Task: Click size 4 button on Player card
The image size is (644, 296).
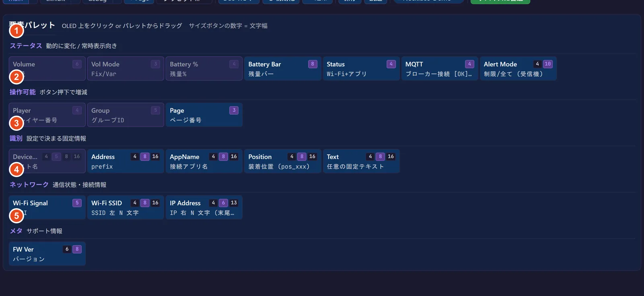Action: [77, 110]
